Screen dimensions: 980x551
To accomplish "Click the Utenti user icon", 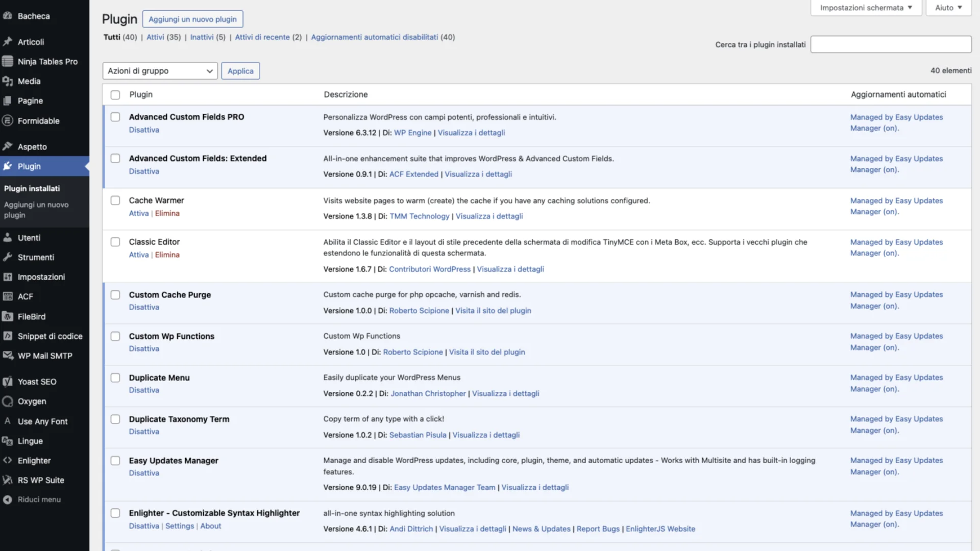I will tap(8, 238).
